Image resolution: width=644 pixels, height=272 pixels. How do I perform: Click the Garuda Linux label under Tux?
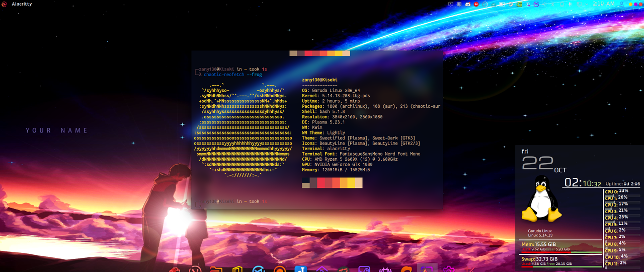(540, 231)
